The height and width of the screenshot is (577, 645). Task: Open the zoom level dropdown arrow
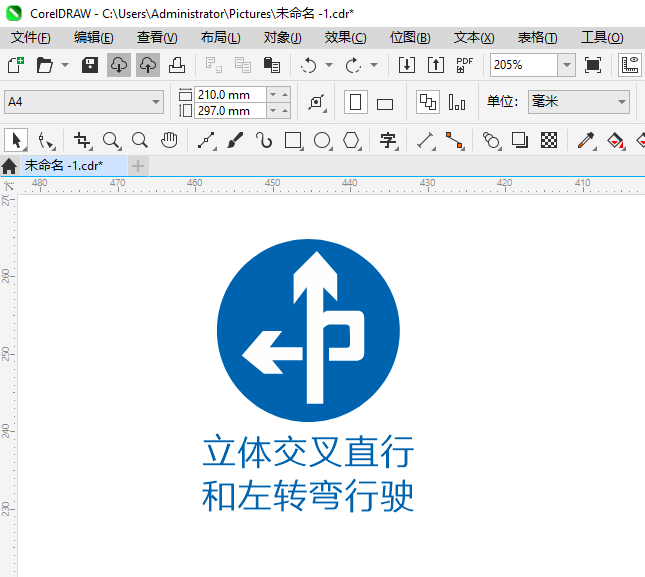pos(567,65)
